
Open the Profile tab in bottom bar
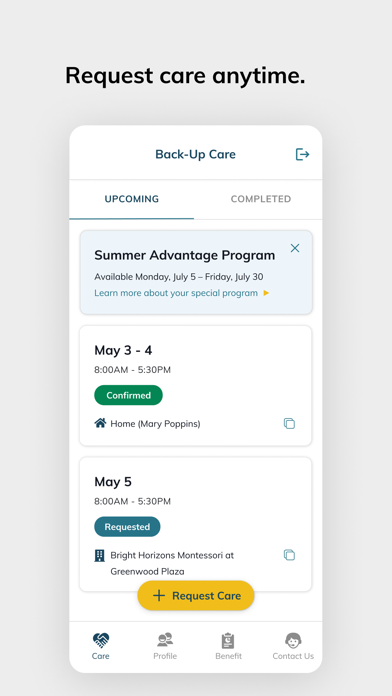click(x=165, y=646)
